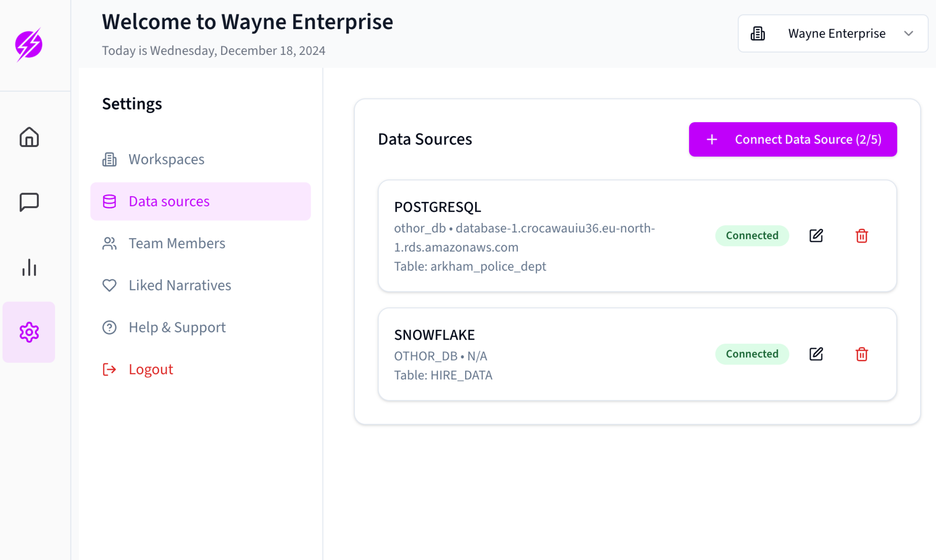936x560 pixels.
Task: Open the bar chart analytics icon
Action: 29,267
